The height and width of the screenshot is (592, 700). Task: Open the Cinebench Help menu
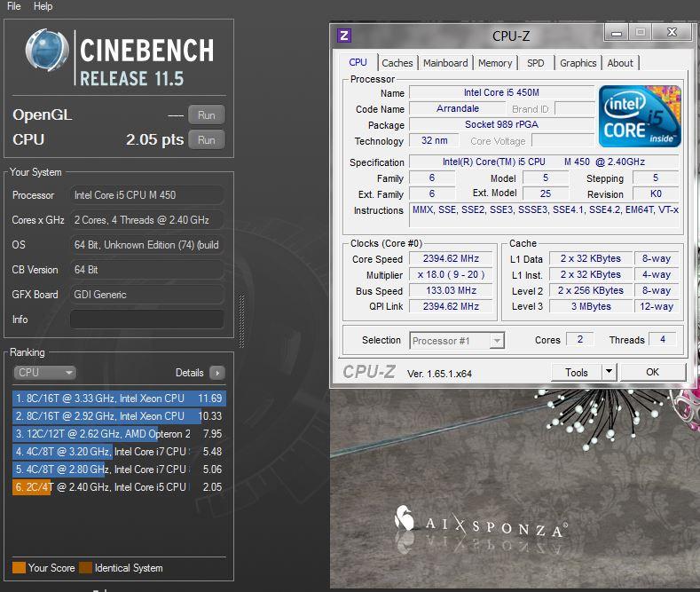pos(43,6)
